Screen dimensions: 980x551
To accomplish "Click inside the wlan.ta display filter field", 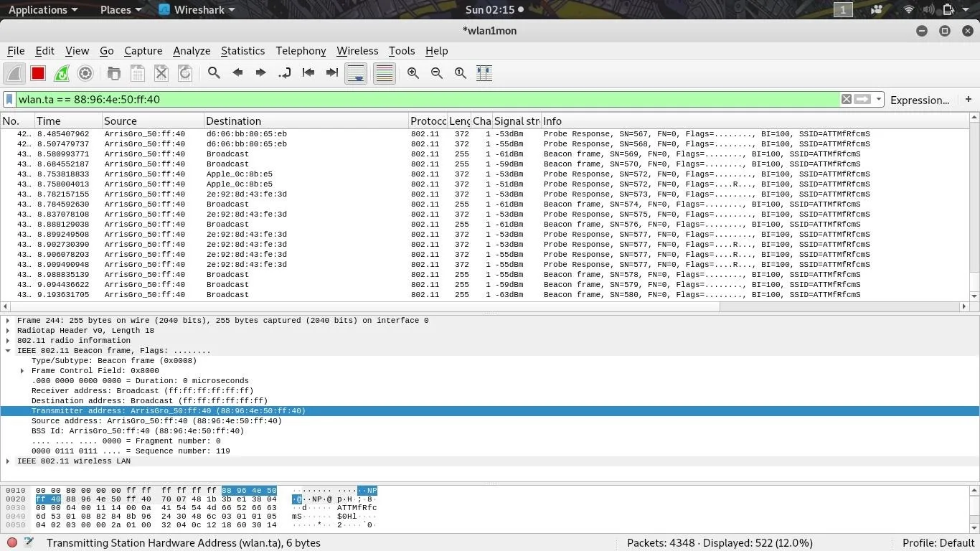I will click(x=427, y=100).
